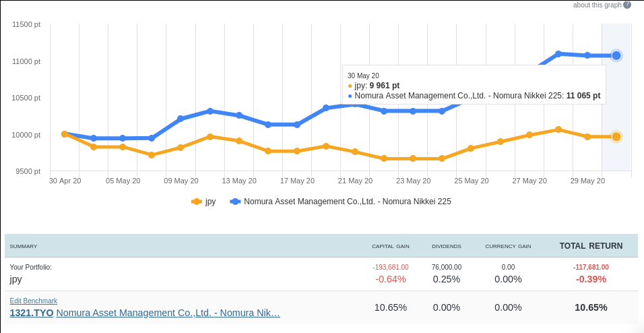Image resolution: width=644 pixels, height=333 pixels.
Task: Open the 1321.TYO ticker link
Action: point(31,313)
